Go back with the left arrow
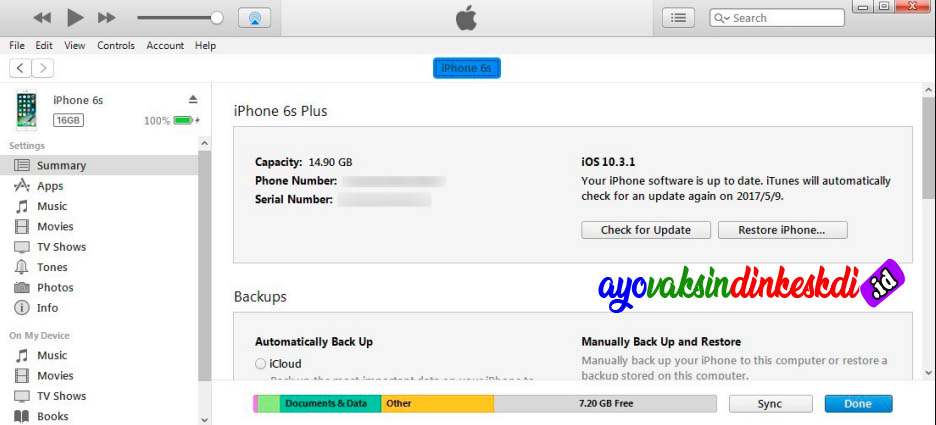The height and width of the screenshot is (425, 936). [20, 68]
